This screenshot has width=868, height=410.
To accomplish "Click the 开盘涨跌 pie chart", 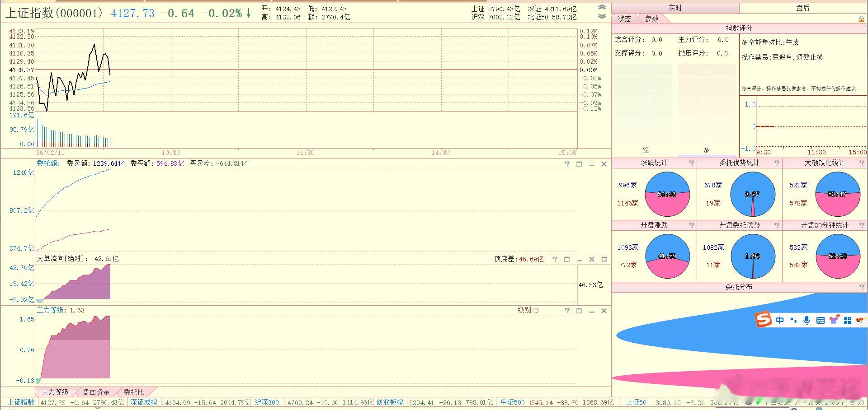I will tap(667, 256).
